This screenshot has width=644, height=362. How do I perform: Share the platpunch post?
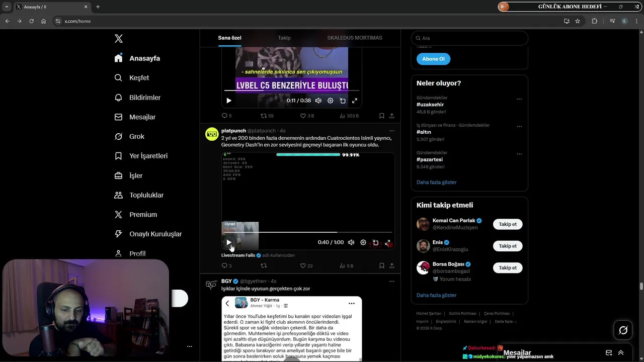[x=392, y=265]
